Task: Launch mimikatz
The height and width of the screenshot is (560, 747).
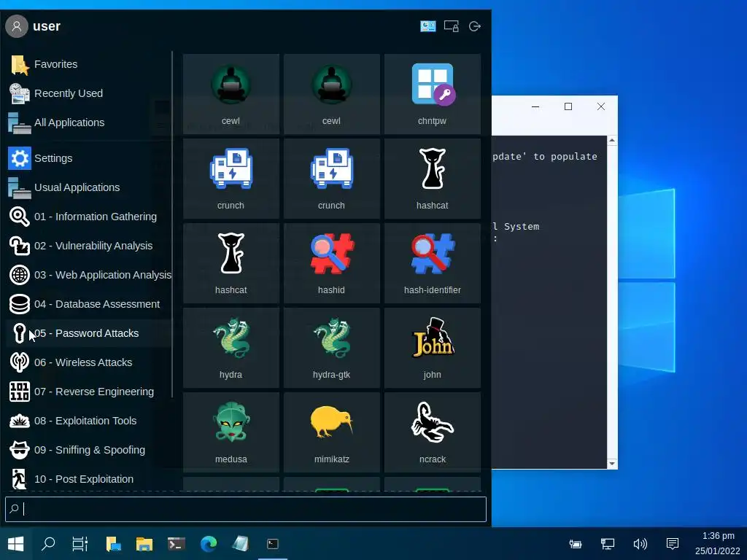Action: (x=332, y=432)
